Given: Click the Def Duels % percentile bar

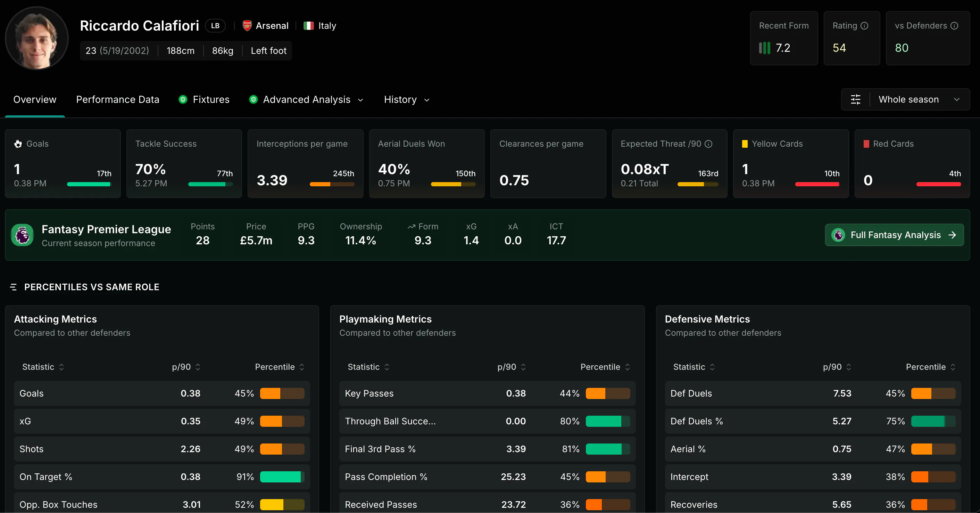Looking at the screenshot, I should 933,421.
